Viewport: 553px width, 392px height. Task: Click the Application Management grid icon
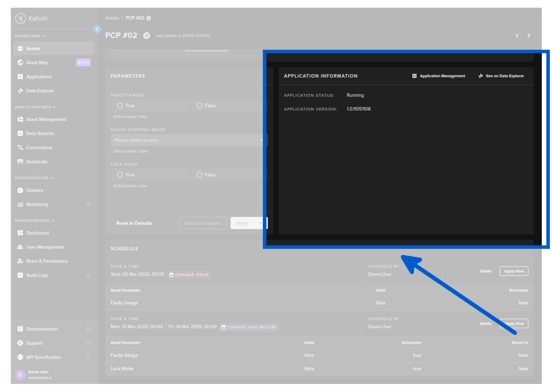(x=414, y=76)
